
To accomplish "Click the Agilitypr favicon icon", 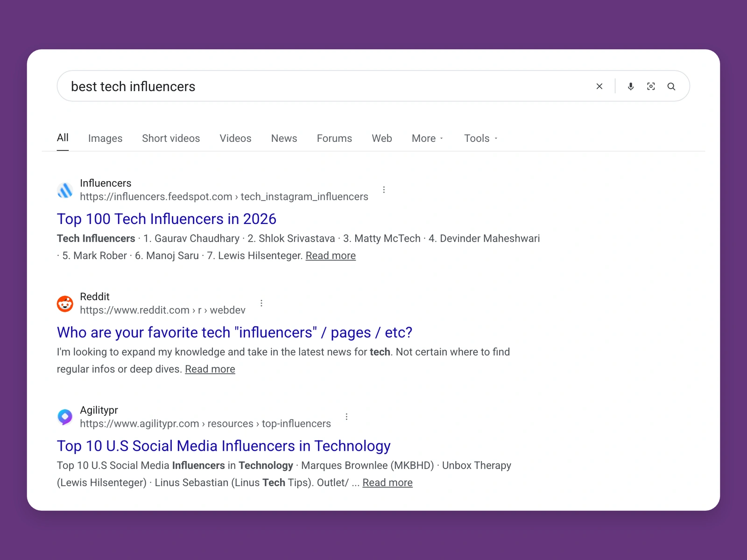I will pos(65,417).
